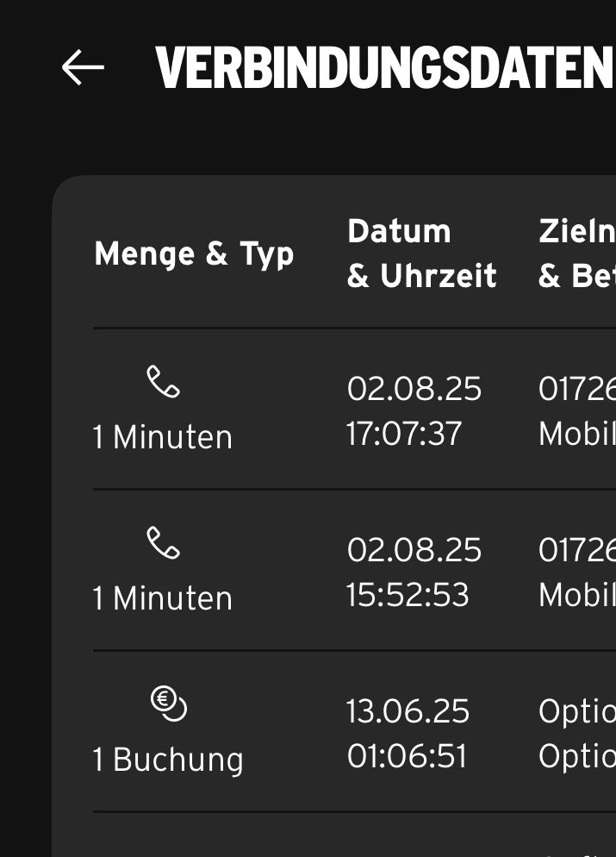Select the date 13.06.25

click(408, 712)
